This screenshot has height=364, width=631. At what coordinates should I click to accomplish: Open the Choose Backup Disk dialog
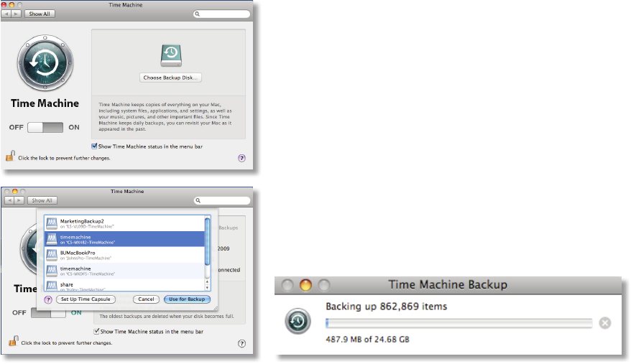pos(170,78)
